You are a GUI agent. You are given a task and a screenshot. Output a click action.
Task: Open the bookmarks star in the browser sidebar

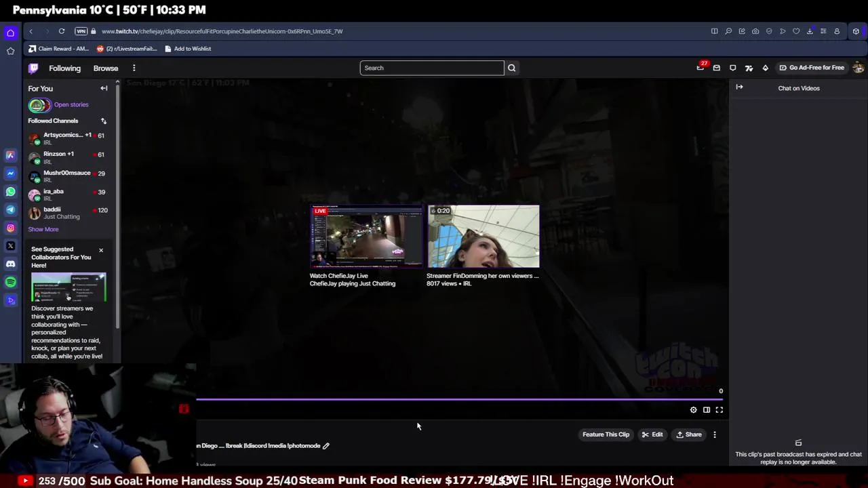(x=10, y=51)
